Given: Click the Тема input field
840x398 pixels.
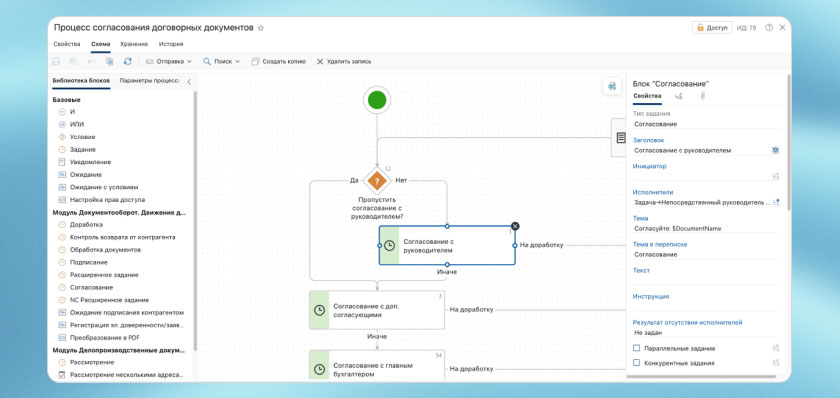Looking at the screenshot, I should (x=706, y=229).
